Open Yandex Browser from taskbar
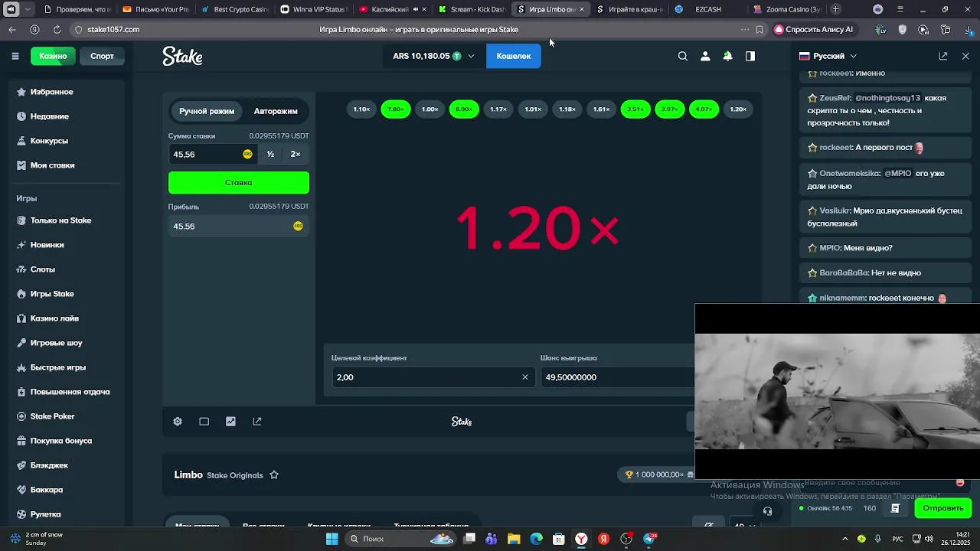 pos(581,539)
